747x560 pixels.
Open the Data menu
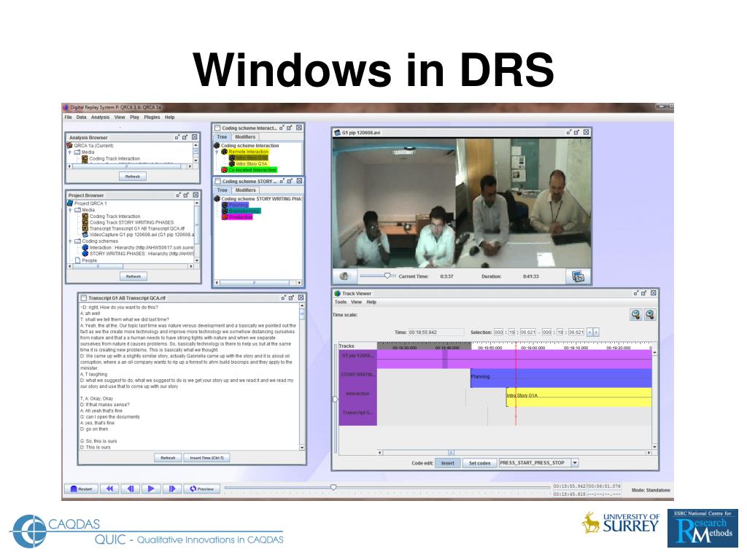click(82, 117)
